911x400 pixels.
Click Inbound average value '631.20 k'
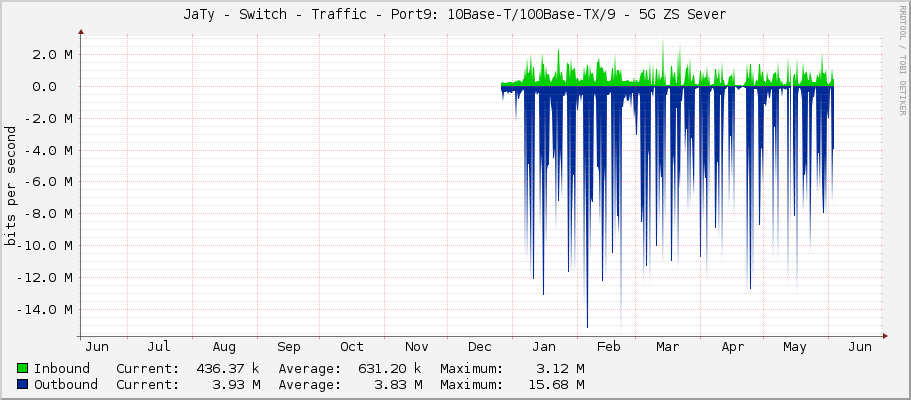pyautogui.click(x=390, y=368)
